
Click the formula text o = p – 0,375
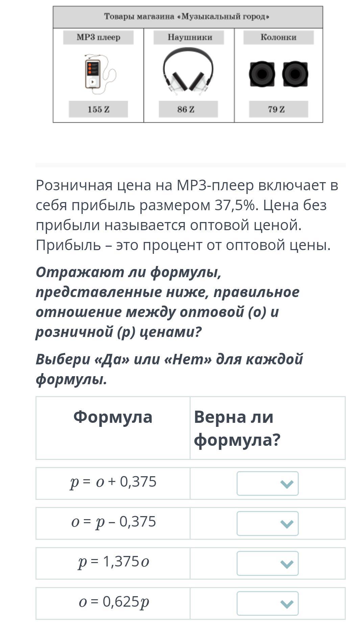pos(114,522)
